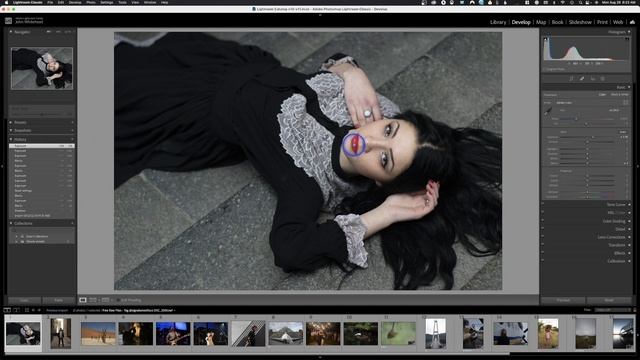This screenshot has width=640, height=360.
Task: Switch to the Slideshow module
Action: [x=580, y=22]
